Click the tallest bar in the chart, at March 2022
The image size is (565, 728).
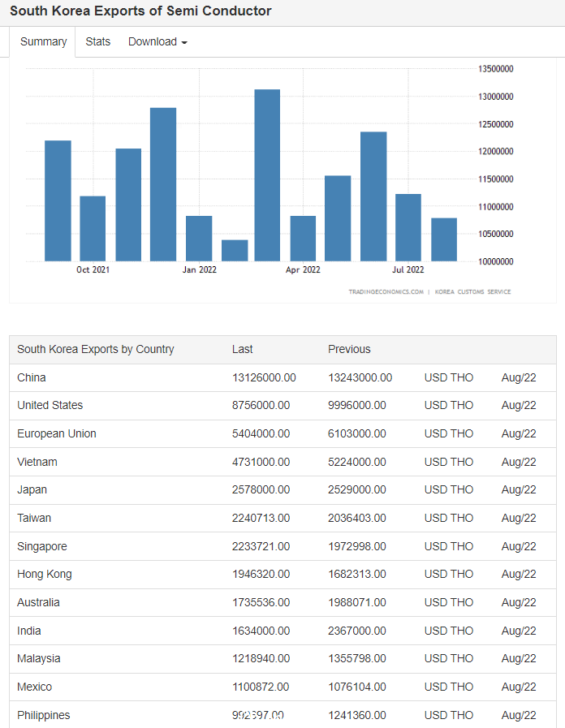coord(267,175)
